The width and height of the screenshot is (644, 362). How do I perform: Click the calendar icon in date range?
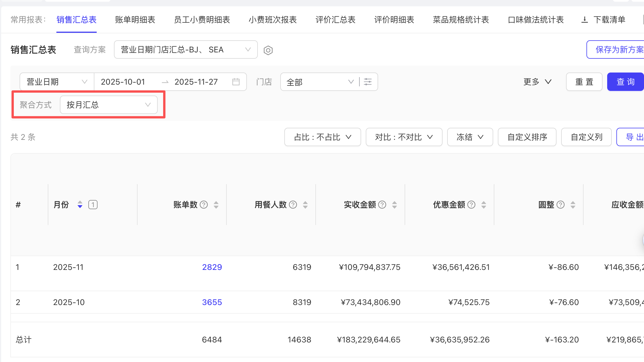(236, 82)
